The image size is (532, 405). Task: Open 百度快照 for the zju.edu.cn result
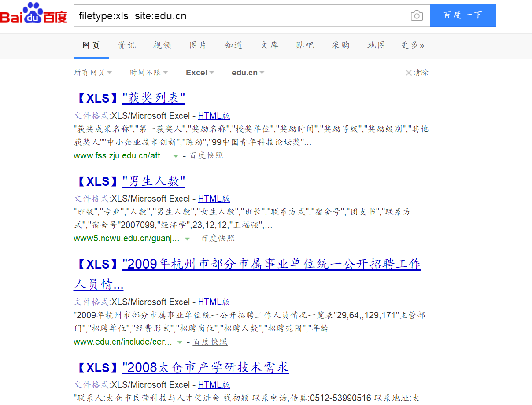206,155
